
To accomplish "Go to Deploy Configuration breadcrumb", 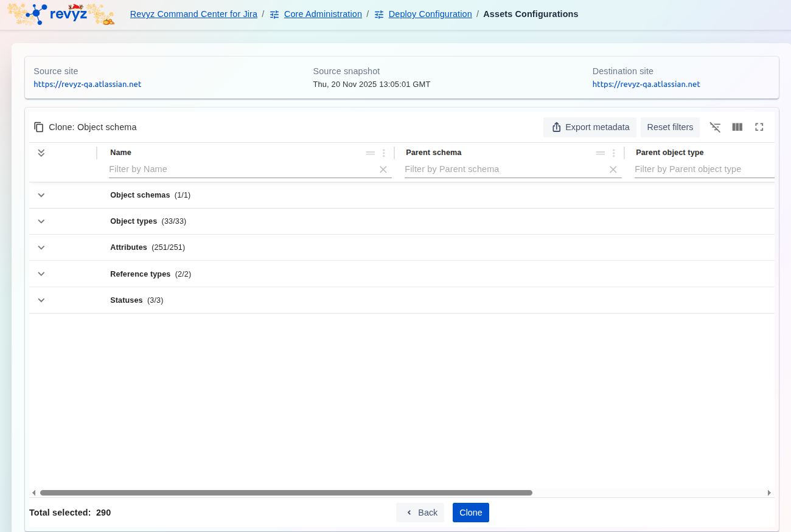I will pos(430,14).
